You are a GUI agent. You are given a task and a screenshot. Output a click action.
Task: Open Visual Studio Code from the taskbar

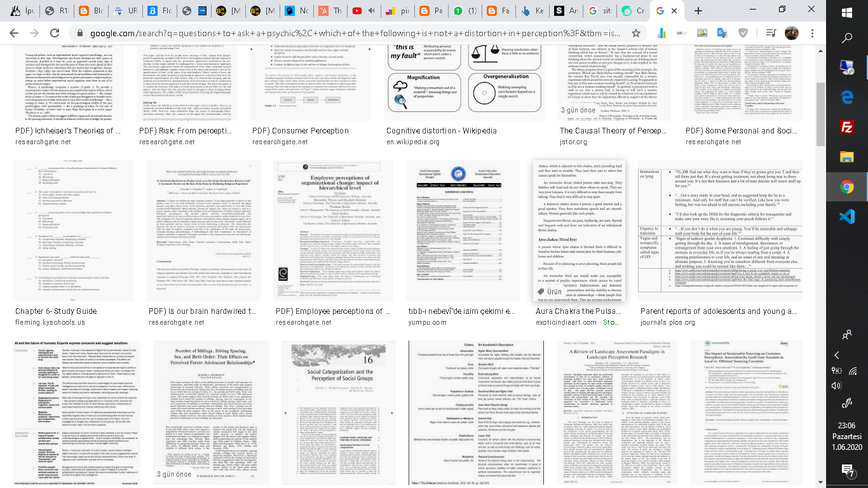point(847,216)
